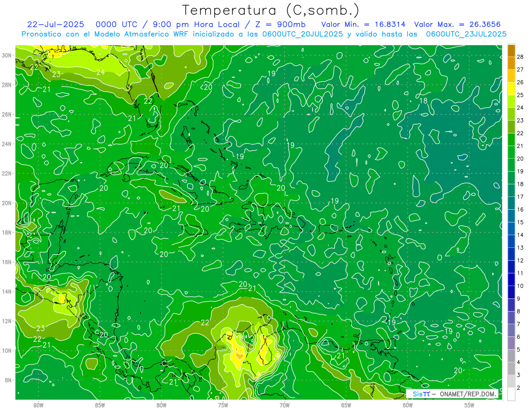532x411 pixels.
Task: Click the "65W" longitude axis label
Action: click(346, 405)
